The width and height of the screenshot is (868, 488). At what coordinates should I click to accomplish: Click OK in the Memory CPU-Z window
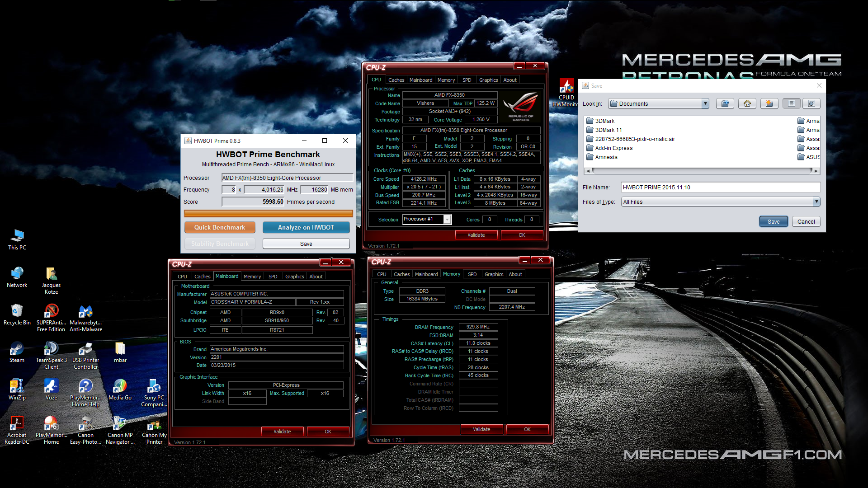coord(528,429)
